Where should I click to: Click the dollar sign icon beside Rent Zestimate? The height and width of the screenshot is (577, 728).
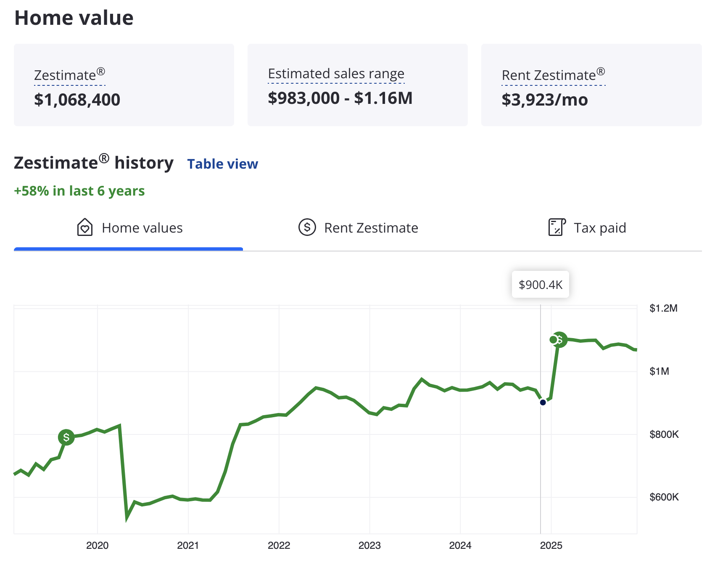tap(307, 228)
